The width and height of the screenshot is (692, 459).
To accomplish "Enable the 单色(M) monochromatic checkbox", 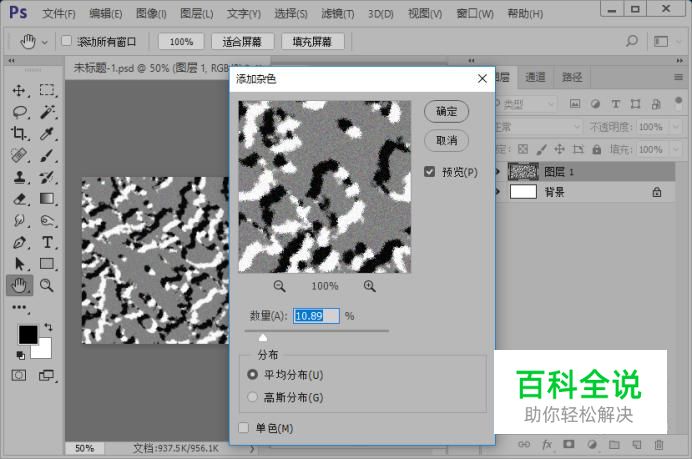I will click(x=244, y=428).
